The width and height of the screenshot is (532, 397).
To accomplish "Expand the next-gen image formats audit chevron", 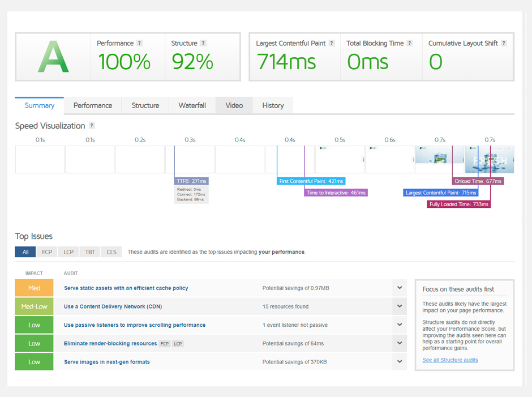I will [x=400, y=362].
